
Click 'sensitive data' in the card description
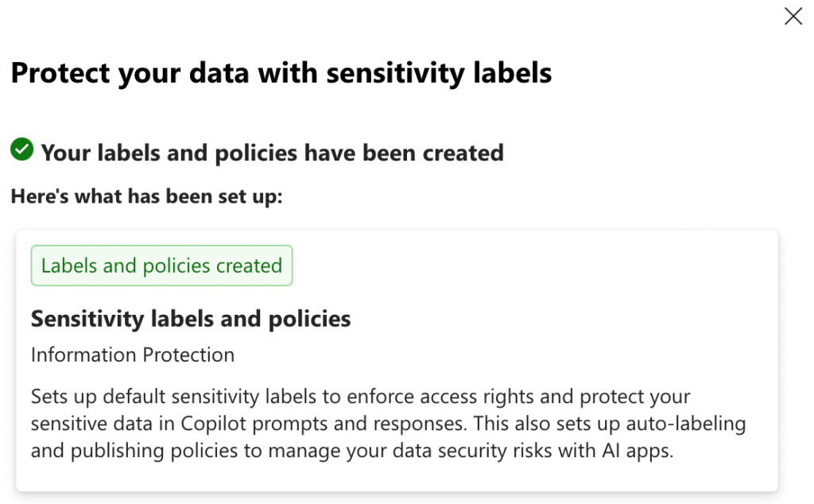click(x=82, y=424)
